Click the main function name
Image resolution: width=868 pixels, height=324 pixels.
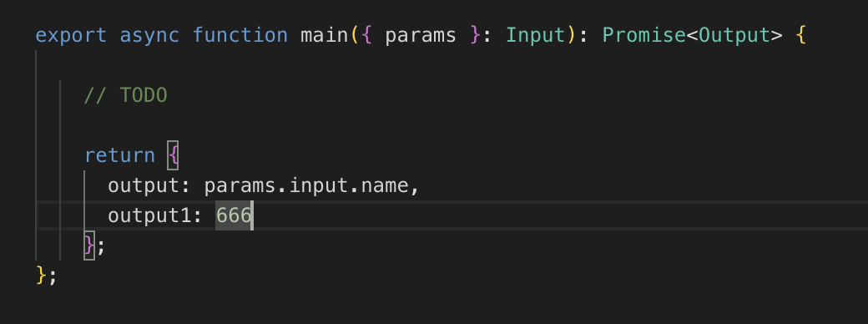(325, 36)
